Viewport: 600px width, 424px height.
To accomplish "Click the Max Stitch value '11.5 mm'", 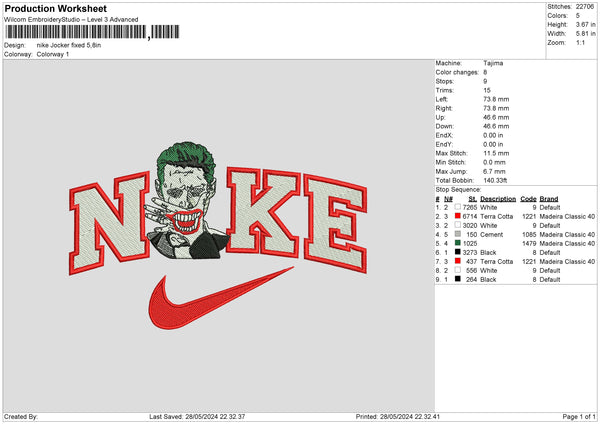I will [496, 153].
